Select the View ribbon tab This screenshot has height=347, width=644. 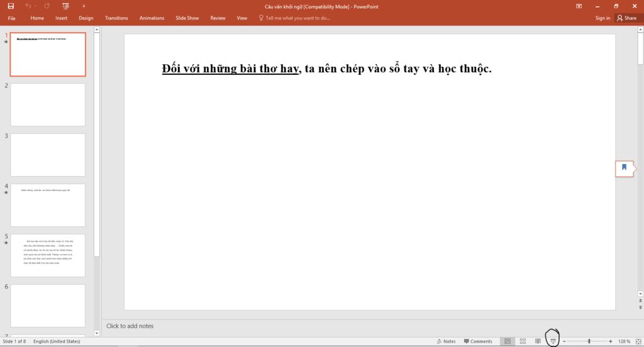(242, 18)
